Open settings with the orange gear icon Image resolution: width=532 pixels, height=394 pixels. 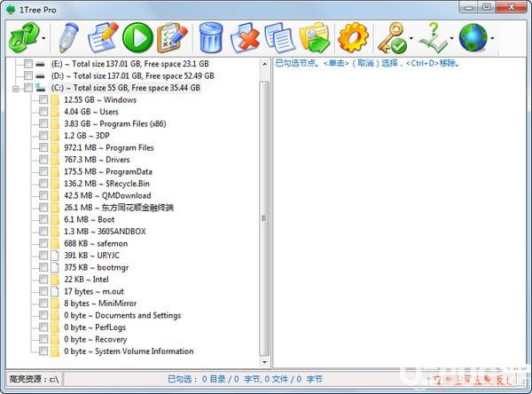coord(353,37)
